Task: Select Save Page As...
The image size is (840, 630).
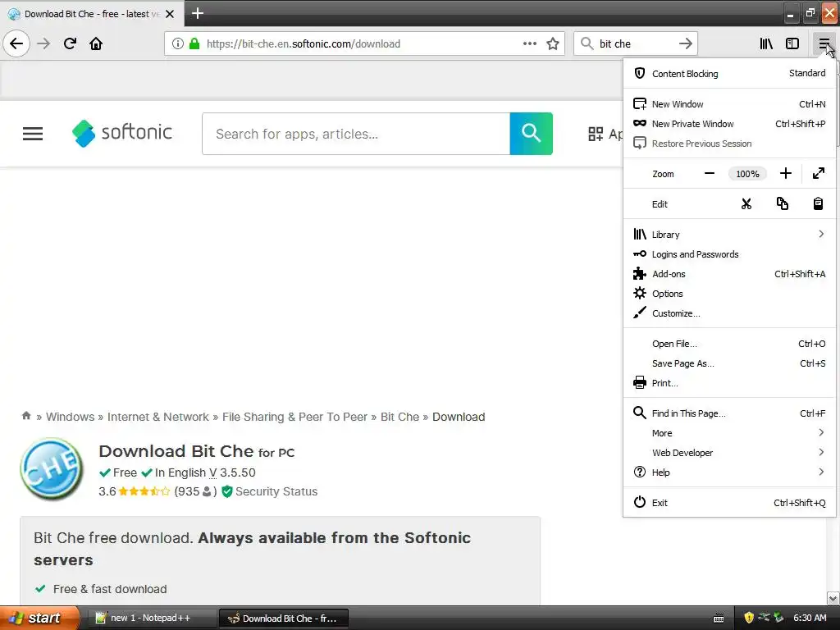Action: 729,363
